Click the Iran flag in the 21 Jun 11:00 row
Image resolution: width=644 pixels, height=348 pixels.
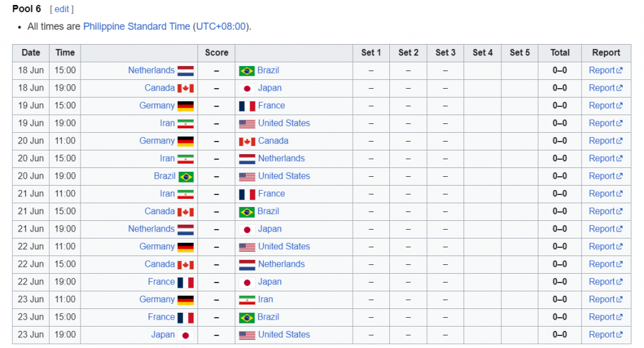click(x=186, y=194)
